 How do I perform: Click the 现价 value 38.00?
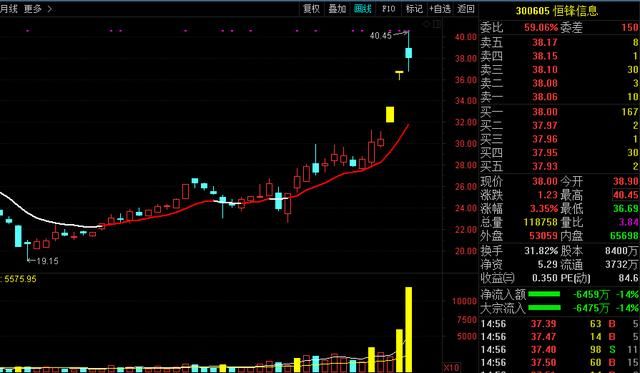[544, 181]
